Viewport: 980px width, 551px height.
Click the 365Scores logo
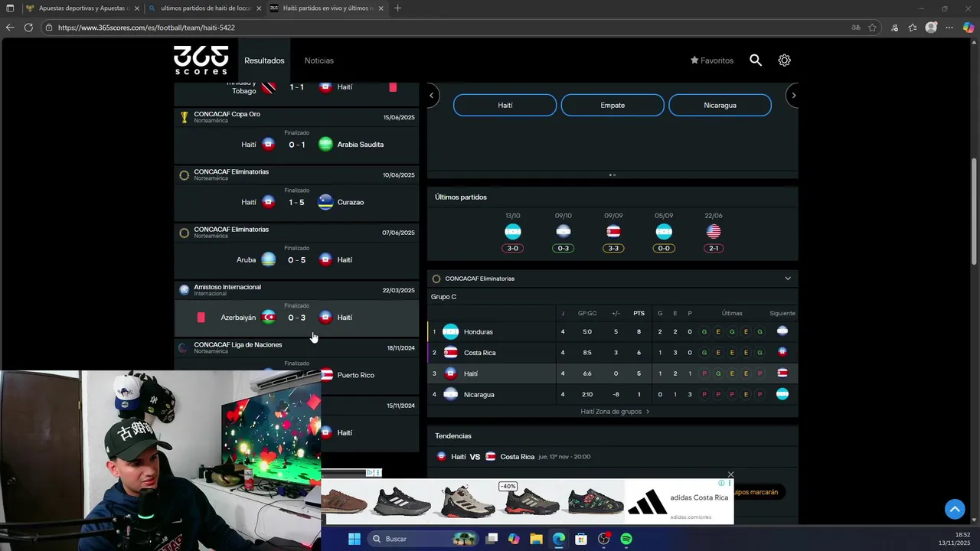tap(201, 60)
